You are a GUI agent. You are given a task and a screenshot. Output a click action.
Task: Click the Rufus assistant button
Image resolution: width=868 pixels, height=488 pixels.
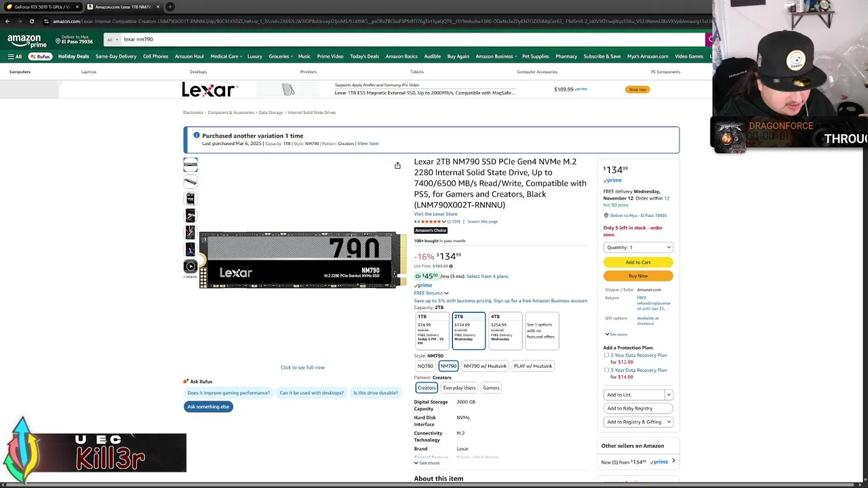click(40, 56)
